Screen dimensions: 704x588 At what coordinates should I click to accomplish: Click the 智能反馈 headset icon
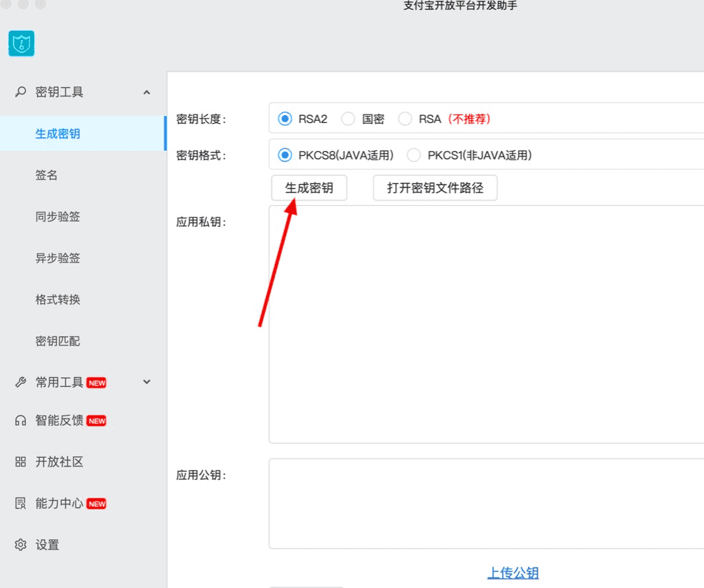point(20,421)
